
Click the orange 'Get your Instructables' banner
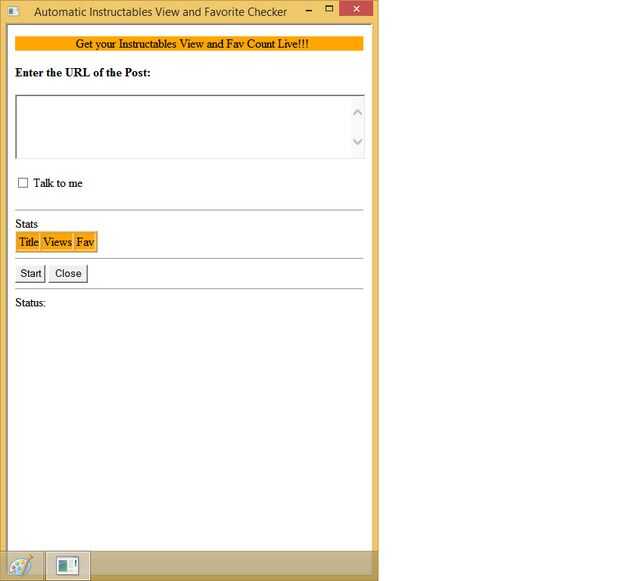pos(189,44)
